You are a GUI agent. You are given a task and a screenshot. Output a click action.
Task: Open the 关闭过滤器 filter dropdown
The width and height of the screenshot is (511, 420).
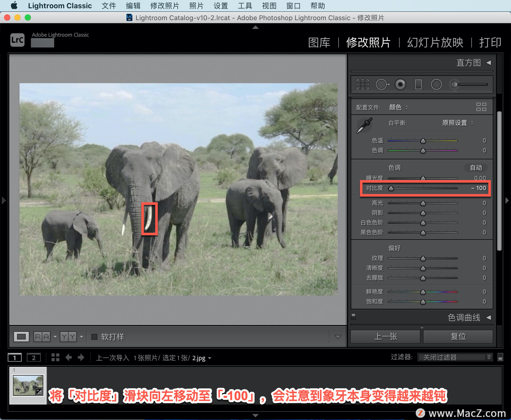point(455,357)
